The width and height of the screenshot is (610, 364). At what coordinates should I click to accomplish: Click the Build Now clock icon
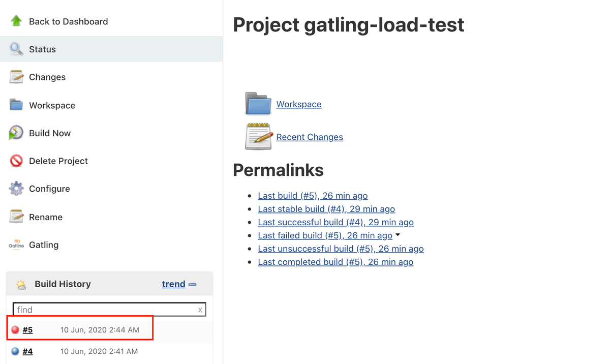pyautogui.click(x=16, y=133)
